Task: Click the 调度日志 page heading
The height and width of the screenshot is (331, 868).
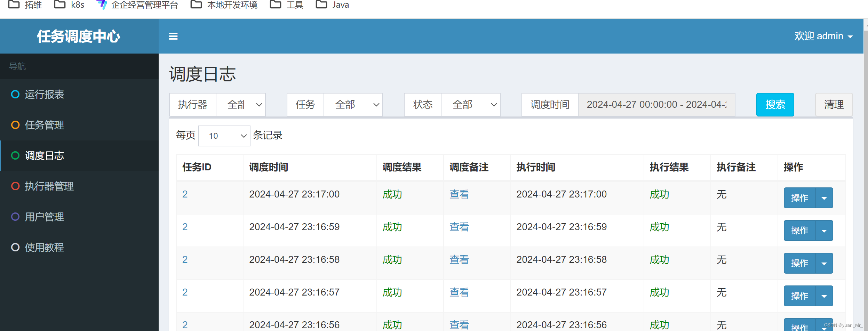Action: (x=202, y=74)
